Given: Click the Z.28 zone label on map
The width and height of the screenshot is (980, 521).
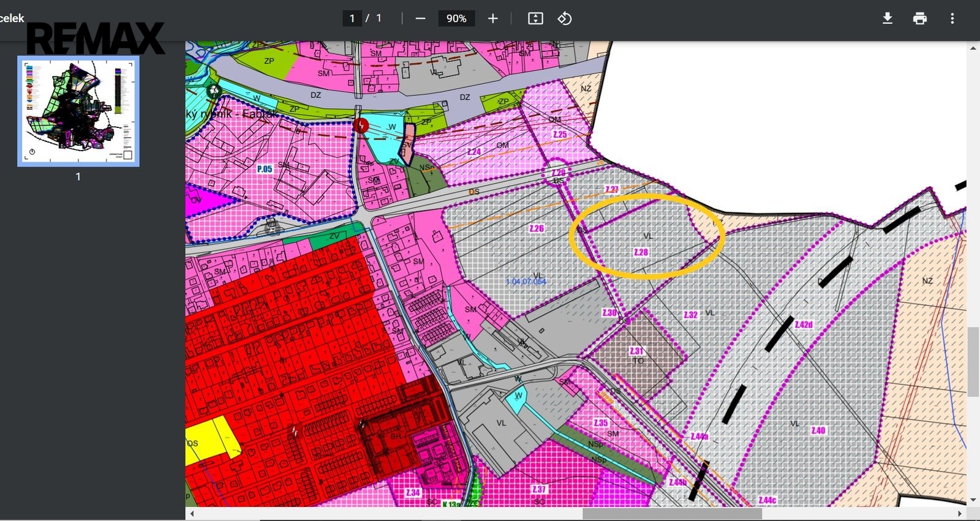Looking at the screenshot, I should (x=641, y=252).
